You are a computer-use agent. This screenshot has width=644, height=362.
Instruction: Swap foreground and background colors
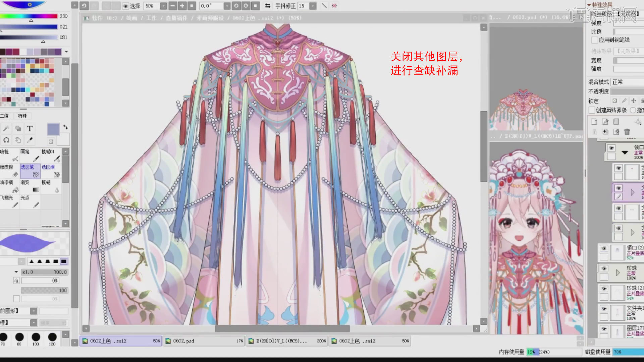click(x=65, y=127)
